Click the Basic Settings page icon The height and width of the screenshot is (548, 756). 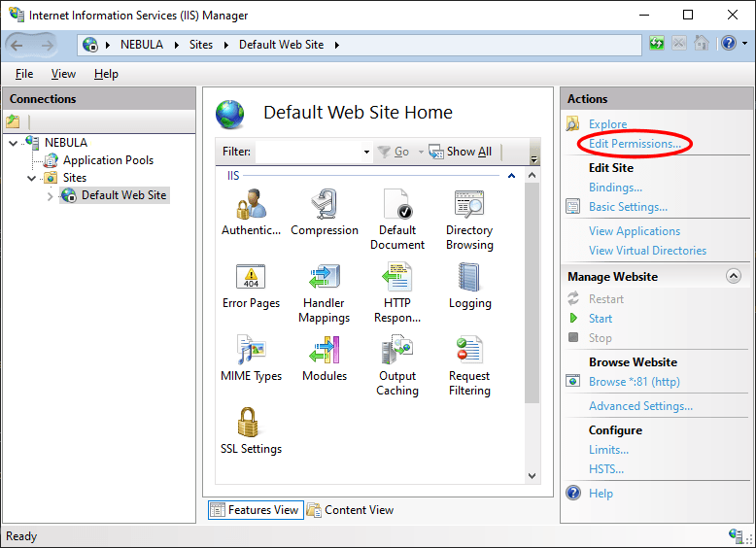click(572, 206)
